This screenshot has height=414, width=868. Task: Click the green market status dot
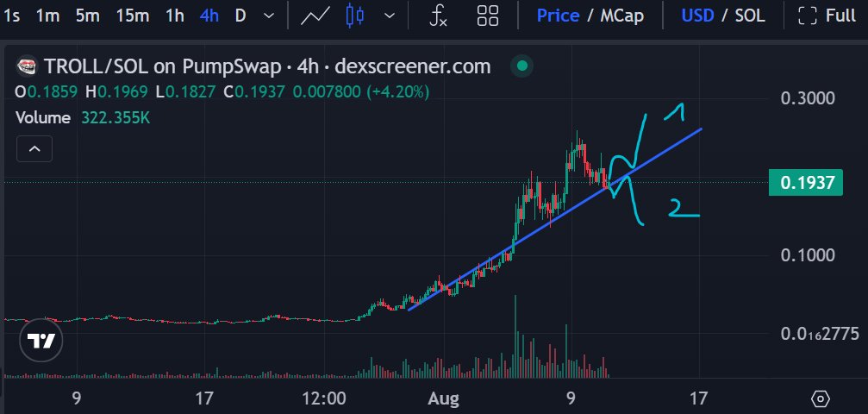tap(521, 66)
